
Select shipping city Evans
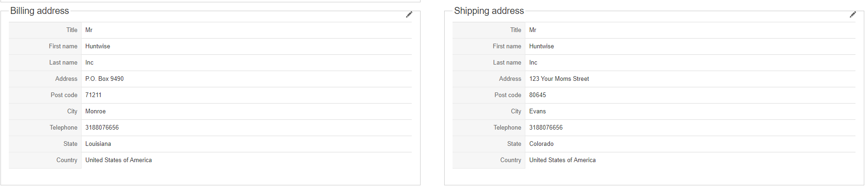click(537, 111)
